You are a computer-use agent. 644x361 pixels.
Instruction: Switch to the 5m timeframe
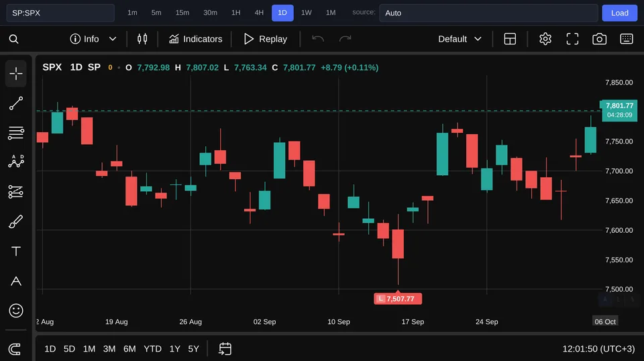coord(156,13)
